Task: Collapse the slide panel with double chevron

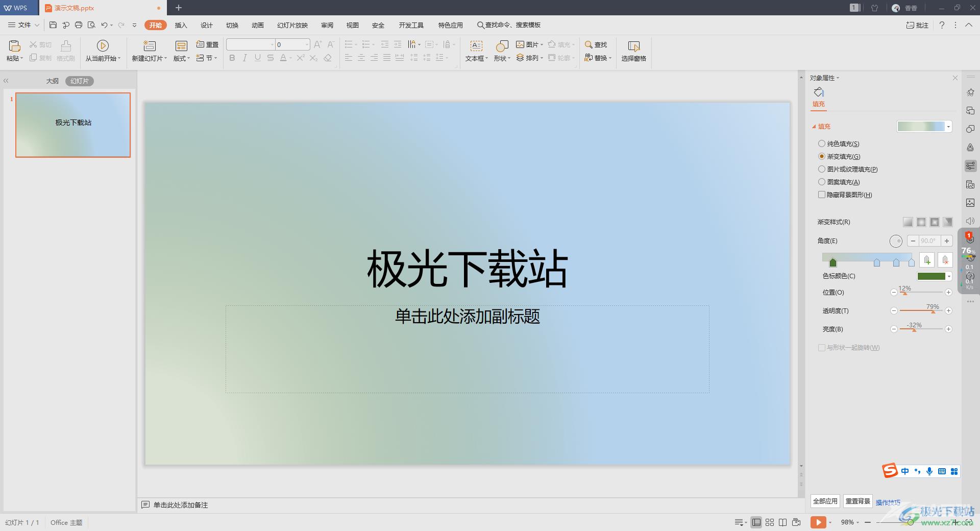Action: pyautogui.click(x=6, y=81)
